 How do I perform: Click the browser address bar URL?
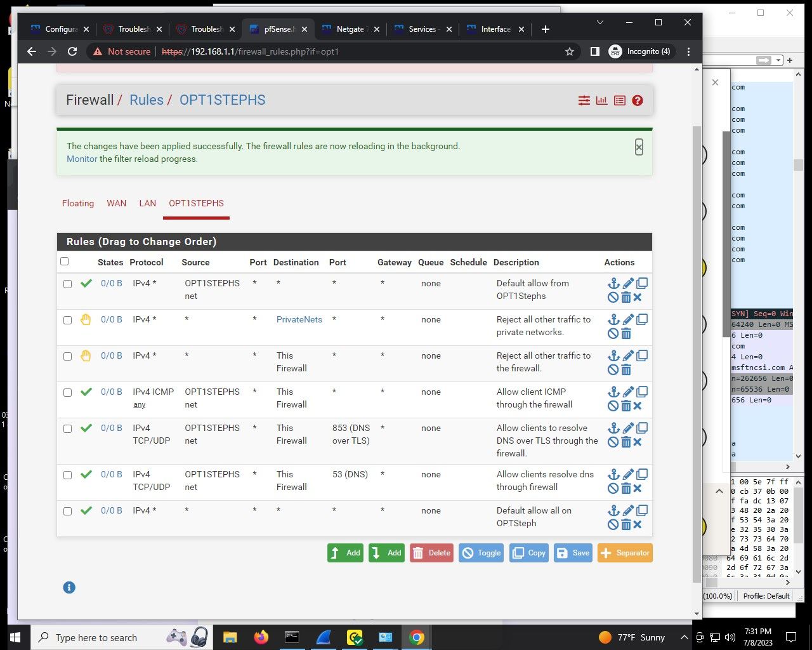point(251,51)
